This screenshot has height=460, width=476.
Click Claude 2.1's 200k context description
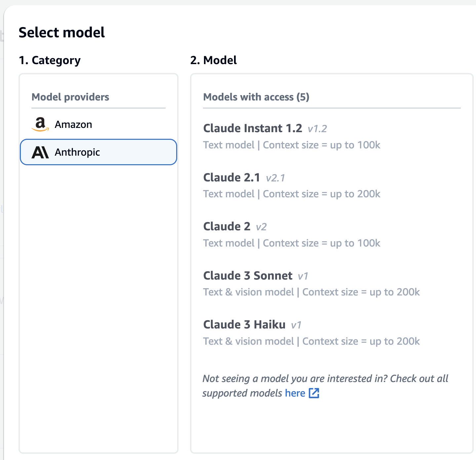pyautogui.click(x=292, y=194)
